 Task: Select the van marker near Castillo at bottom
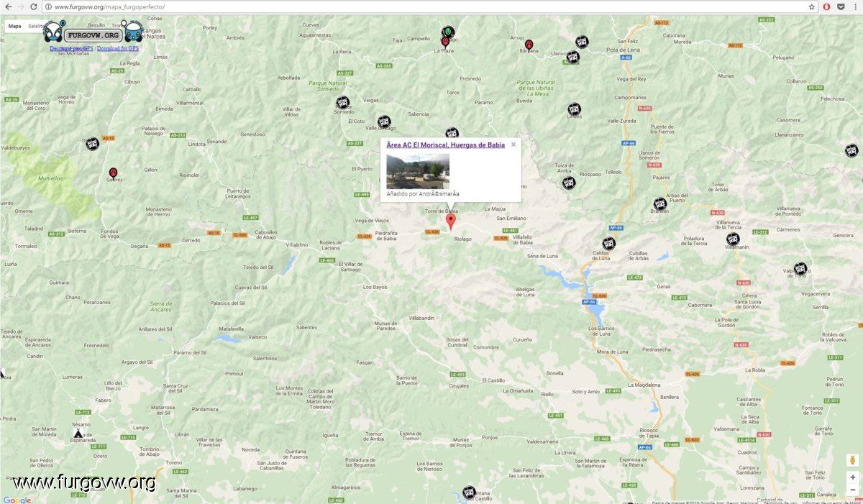click(469, 492)
